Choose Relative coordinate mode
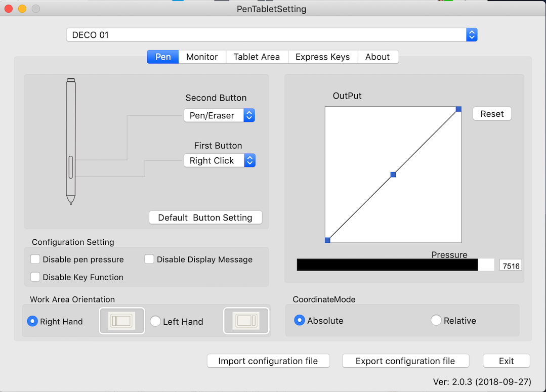This screenshot has width=546, height=392. (x=436, y=320)
